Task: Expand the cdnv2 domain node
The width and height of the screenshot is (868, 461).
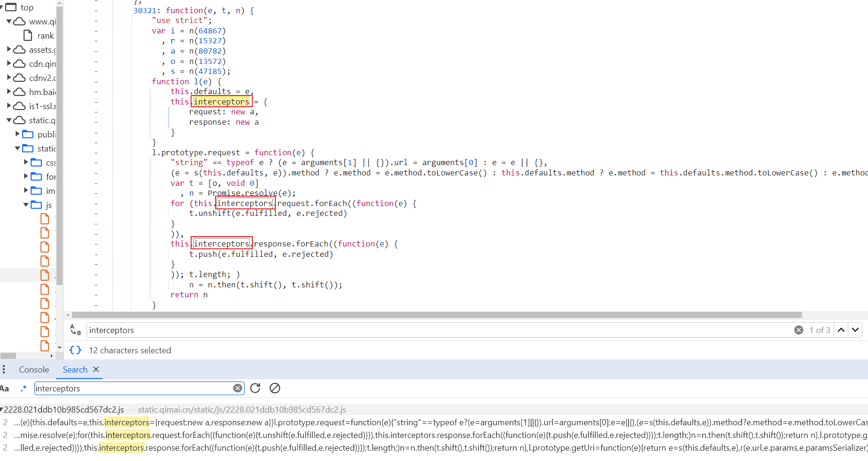Action: click(x=9, y=78)
